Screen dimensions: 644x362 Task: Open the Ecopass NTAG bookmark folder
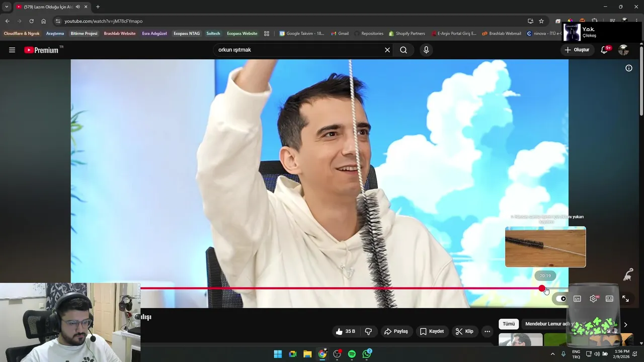click(187, 34)
